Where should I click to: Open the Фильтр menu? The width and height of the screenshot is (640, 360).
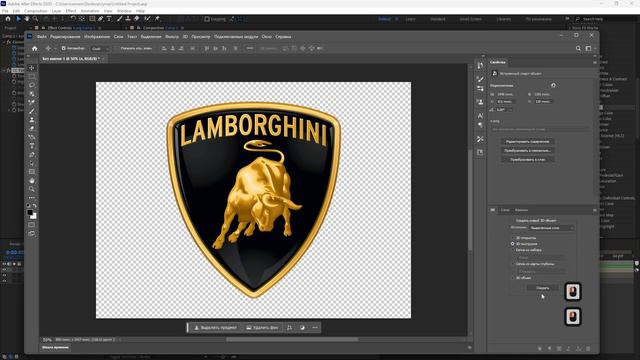click(172, 37)
